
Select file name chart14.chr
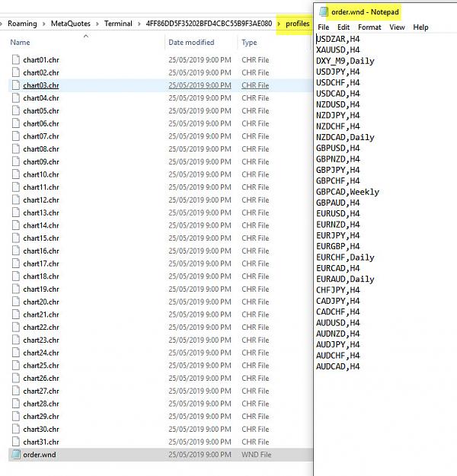point(41,225)
